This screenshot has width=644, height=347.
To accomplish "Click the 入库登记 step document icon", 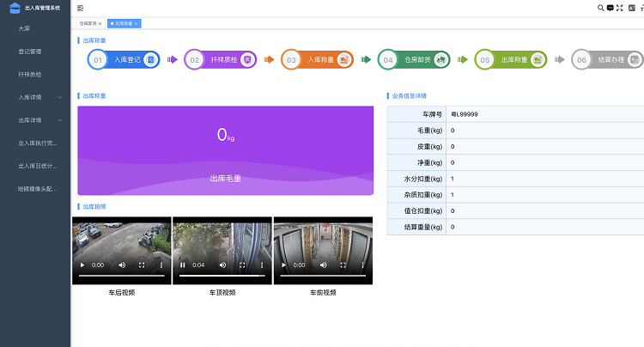I will point(151,60).
